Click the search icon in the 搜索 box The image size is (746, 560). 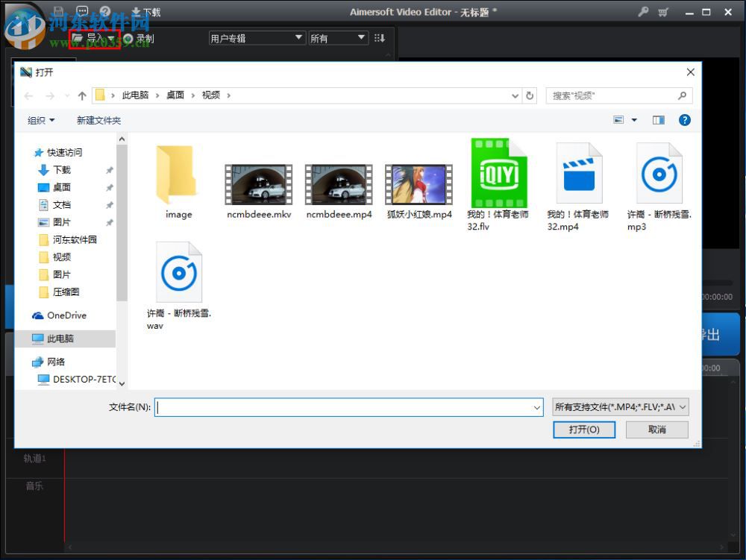click(x=683, y=95)
